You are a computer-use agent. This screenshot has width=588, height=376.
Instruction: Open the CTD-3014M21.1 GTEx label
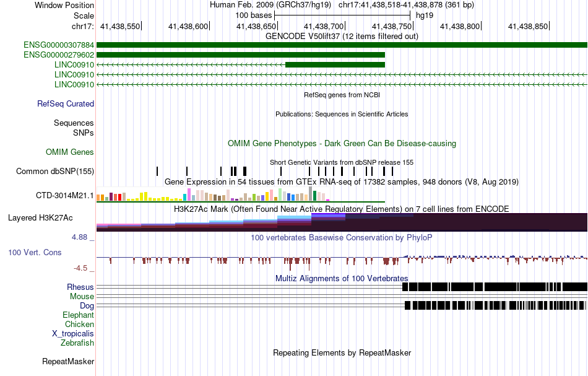[65, 196]
